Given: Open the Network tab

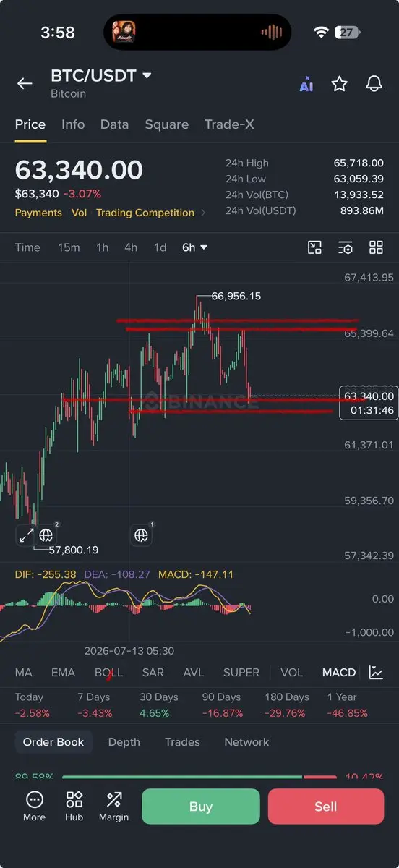Looking at the screenshot, I should coord(246,741).
